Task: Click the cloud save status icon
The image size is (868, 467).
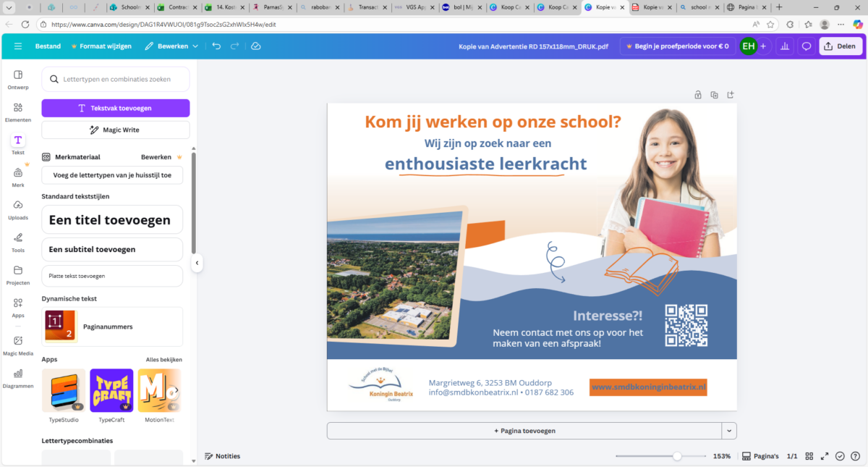Action: pos(255,46)
